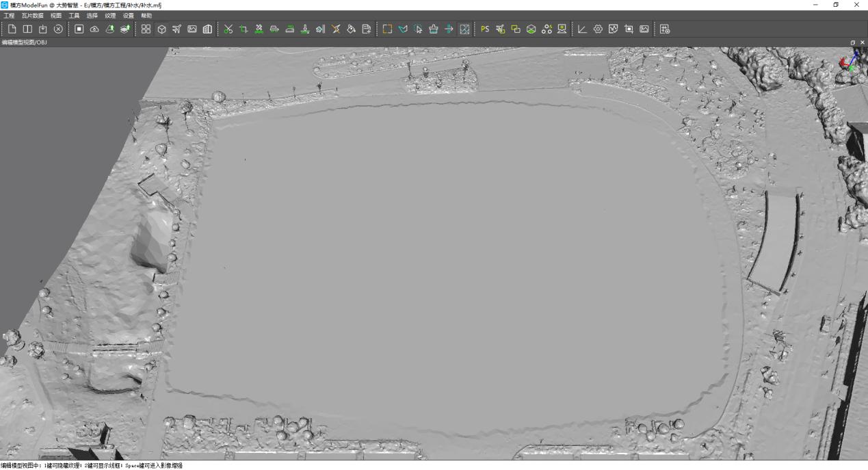This screenshot has width=868, height=470.
Task: Click the 编辑模型视图/OBJ panel title
Action: tap(24, 42)
